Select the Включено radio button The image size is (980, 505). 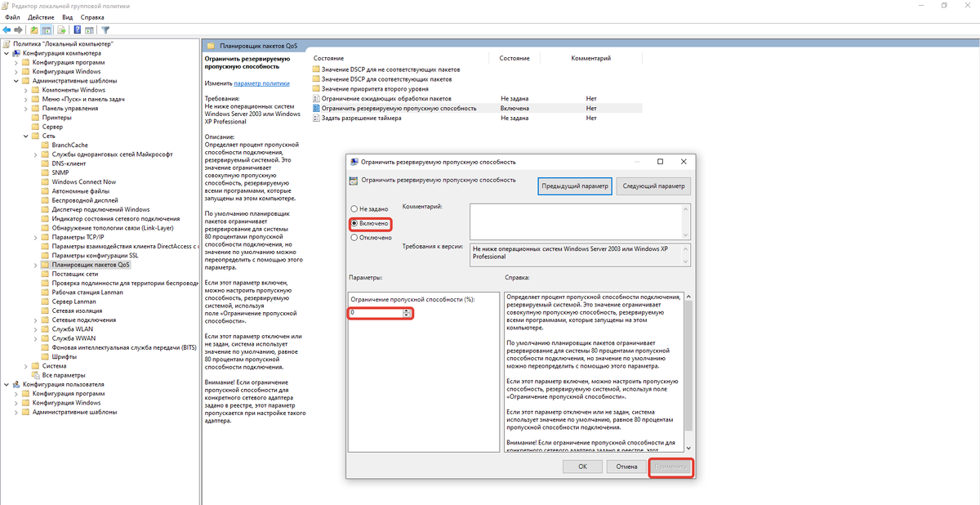(x=354, y=223)
